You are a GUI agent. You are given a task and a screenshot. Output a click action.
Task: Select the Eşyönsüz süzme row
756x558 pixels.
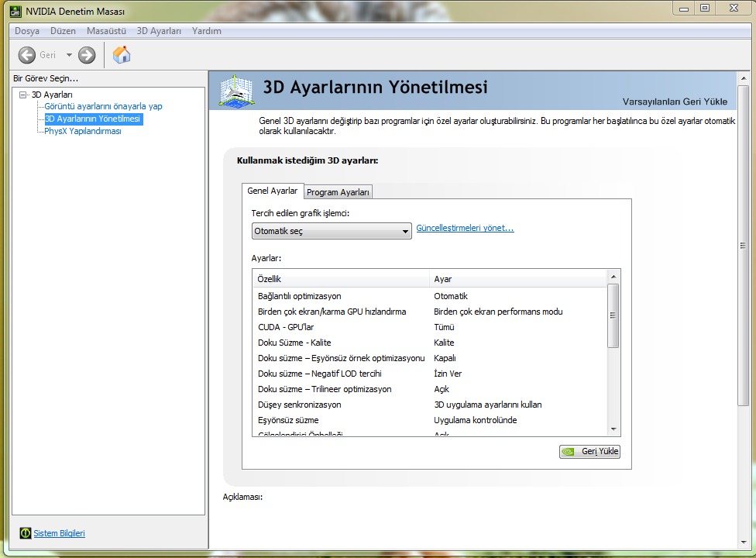(430, 419)
